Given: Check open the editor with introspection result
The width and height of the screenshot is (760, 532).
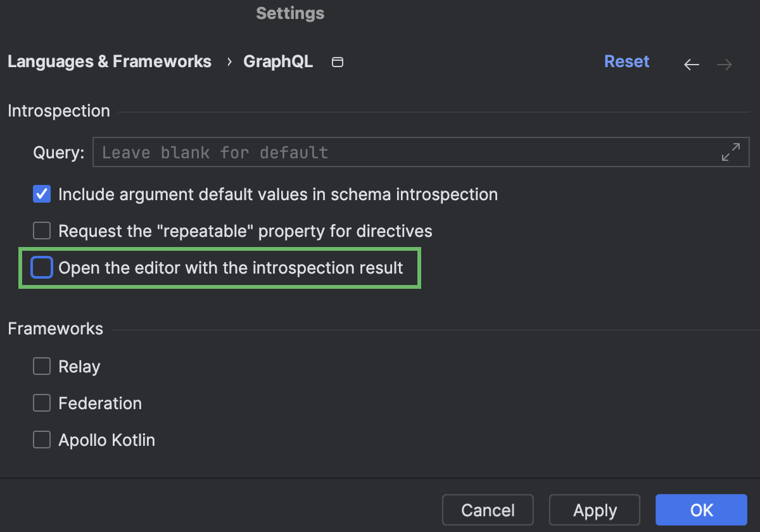Looking at the screenshot, I should tap(42, 268).
